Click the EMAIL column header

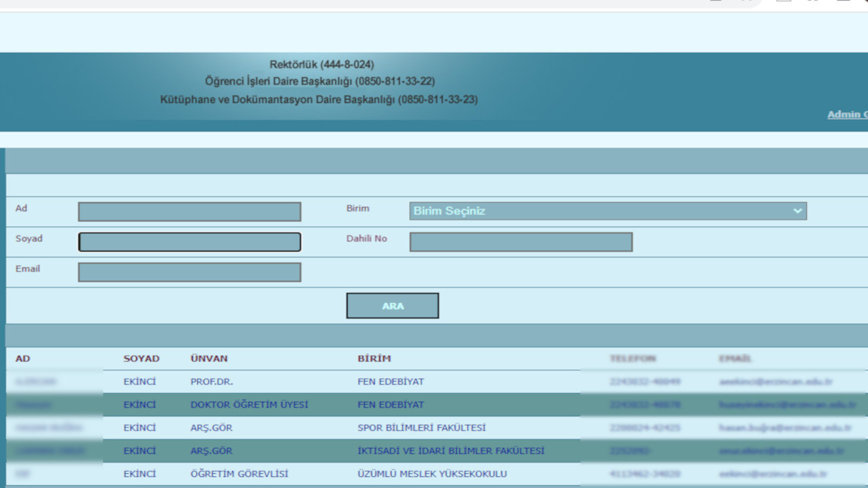coord(736,359)
